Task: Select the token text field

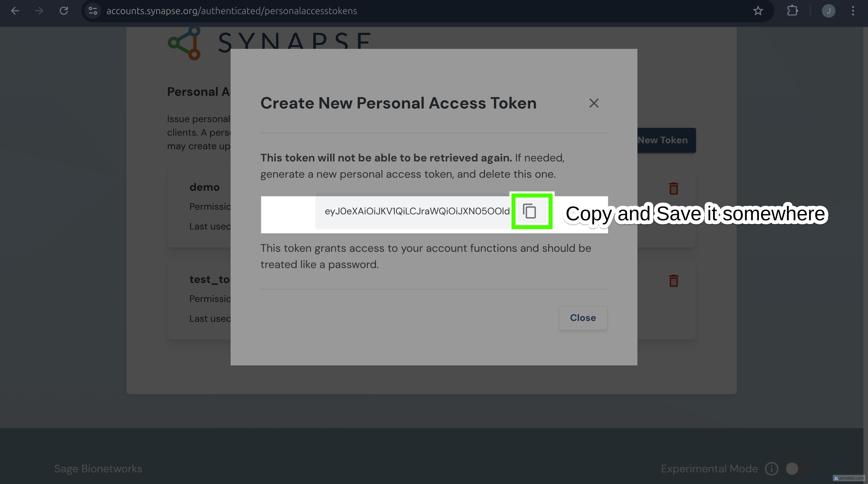Action: [x=417, y=211]
